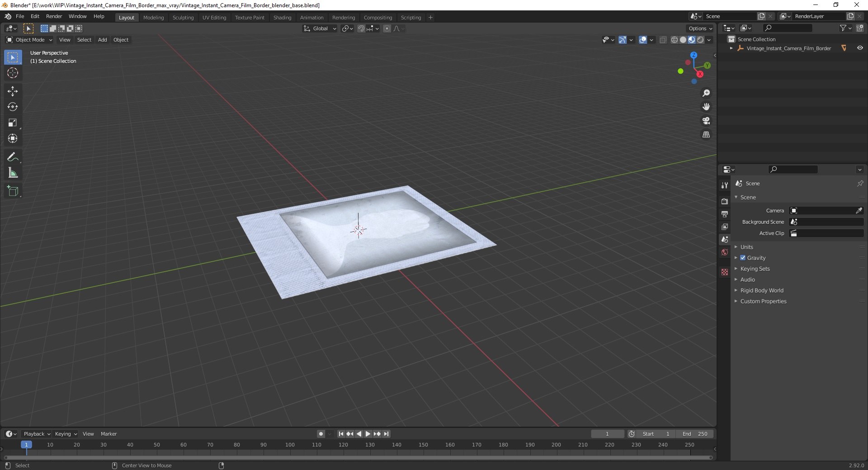The width and height of the screenshot is (868, 470).
Task: Select the Add Cube tool
Action: 13,191
